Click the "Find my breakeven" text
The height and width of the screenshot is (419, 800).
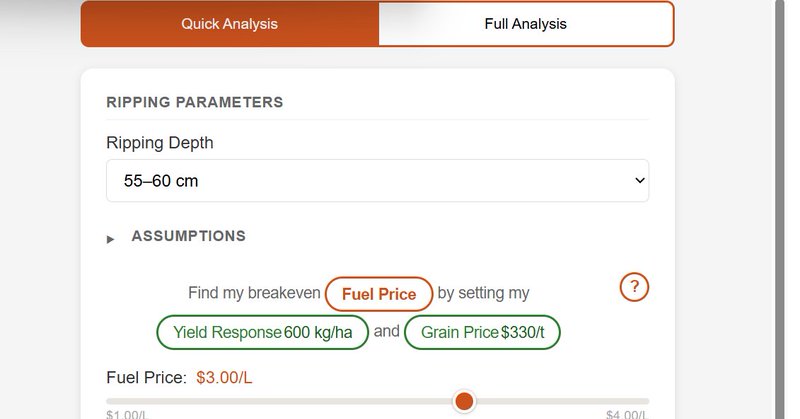click(x=254, y=294)
